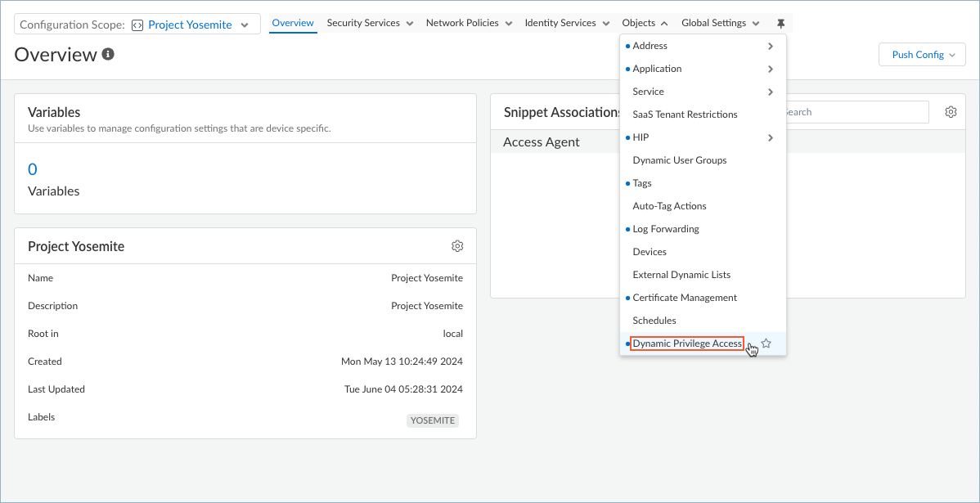Expand the Address submenu arrow
Viewport: 980px width, 503px height.
(x=771, y=47)
